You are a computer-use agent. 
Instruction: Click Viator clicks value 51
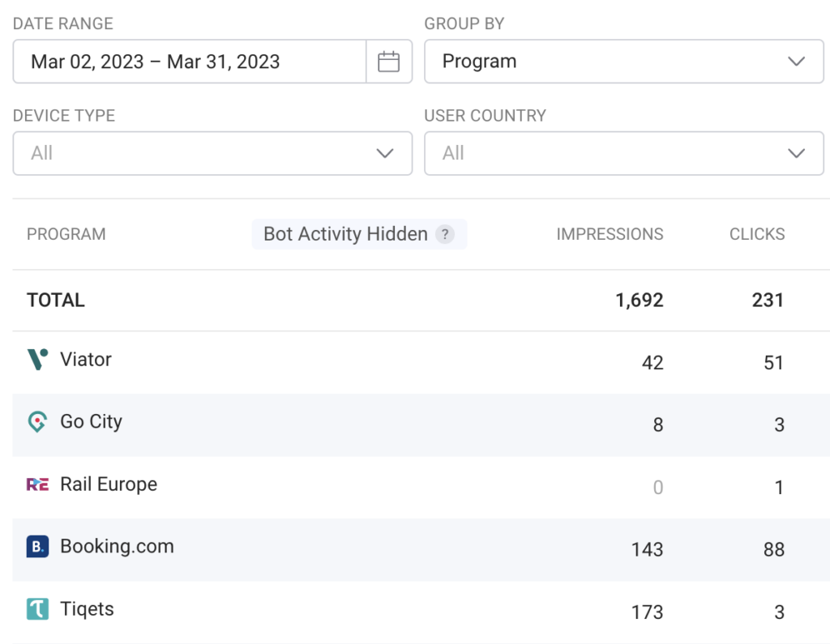coord(773,362)
